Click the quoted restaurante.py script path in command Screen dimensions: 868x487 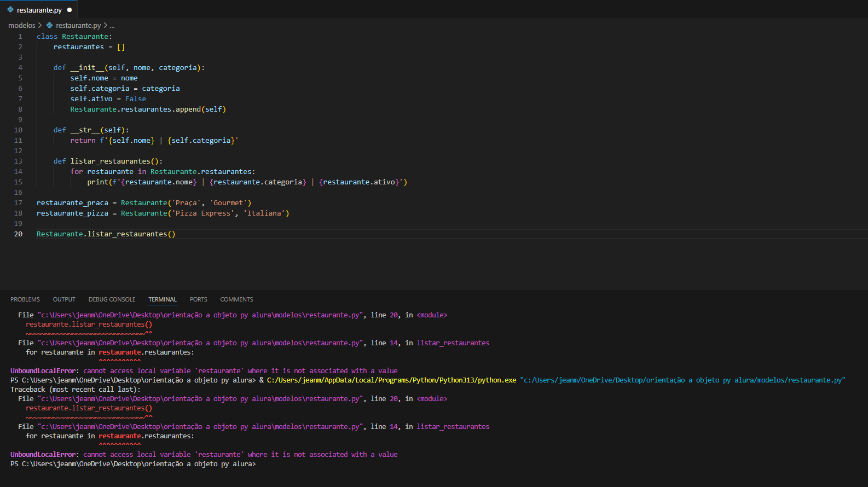point(683,380)
